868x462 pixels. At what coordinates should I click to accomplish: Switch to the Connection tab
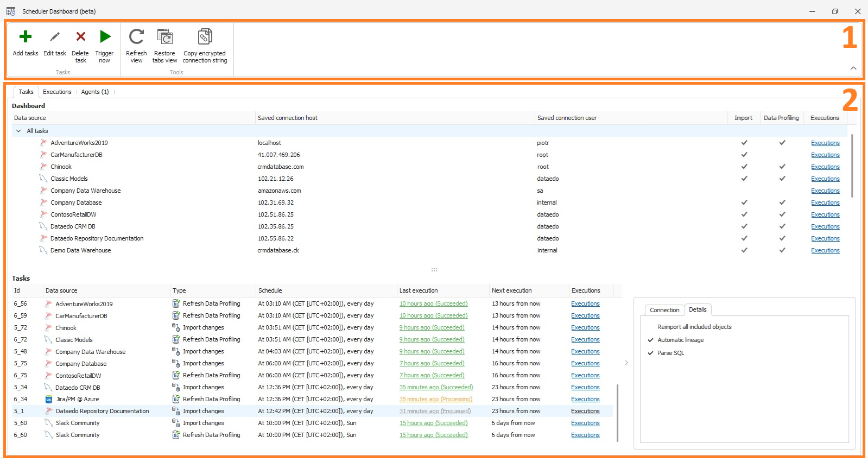[664, 310]
